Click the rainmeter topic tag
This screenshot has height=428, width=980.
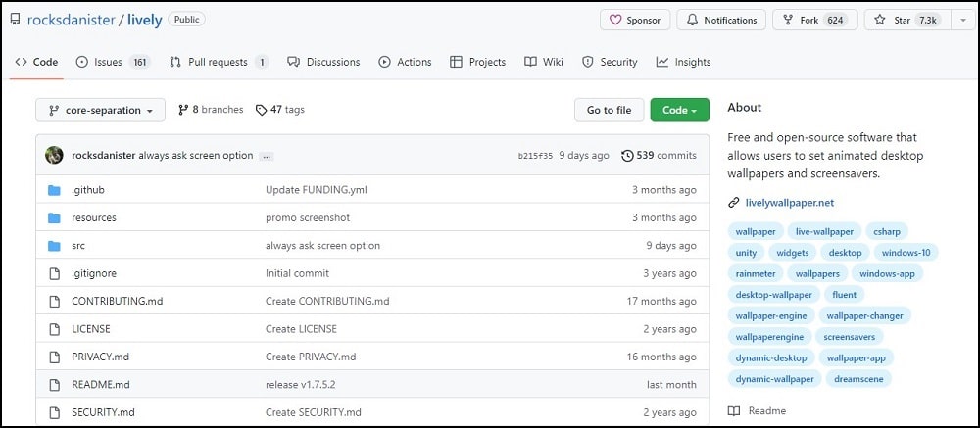tap(756, 273)
